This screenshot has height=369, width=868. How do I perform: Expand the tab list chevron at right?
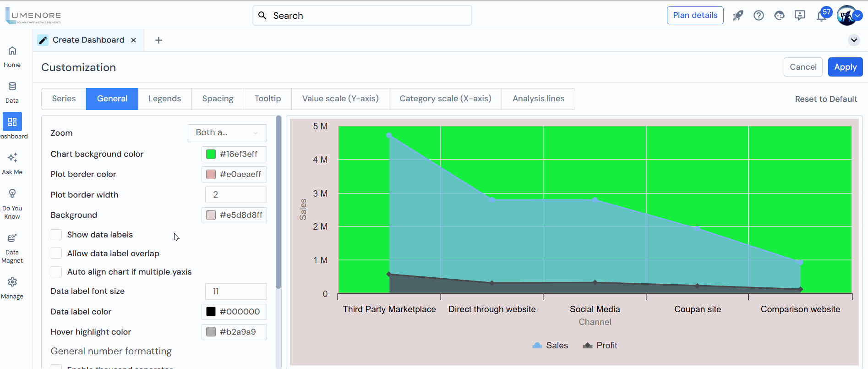[854, 40]
